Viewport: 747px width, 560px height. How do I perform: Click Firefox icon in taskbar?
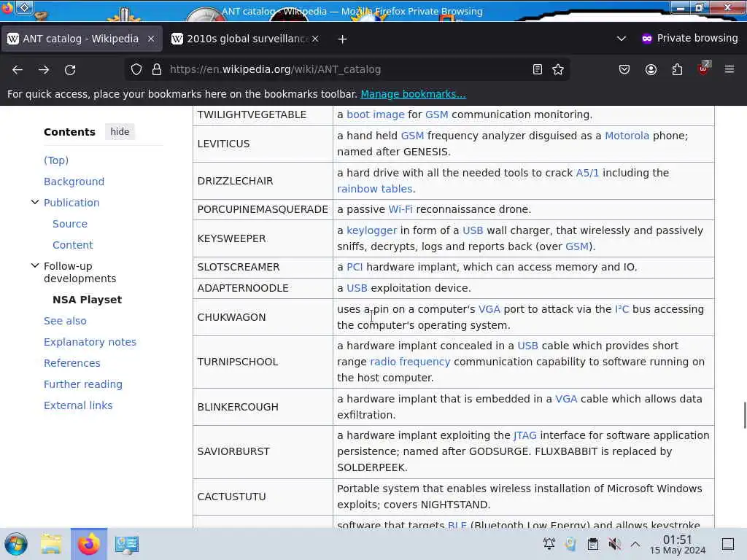coord(89,544)
